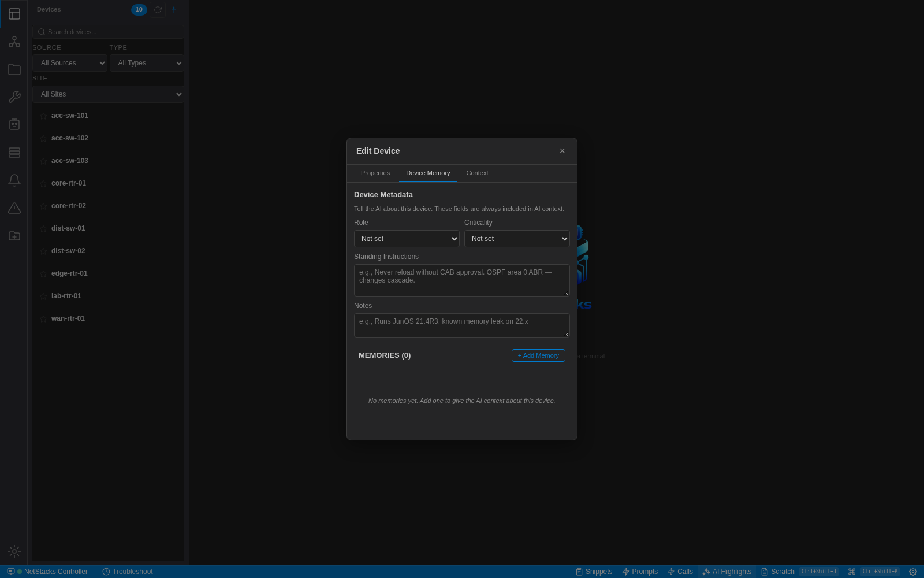This screenshot has height=578, width=924.
Task: Star the lab-rtr-01 device
Action: tap(43, 297)
